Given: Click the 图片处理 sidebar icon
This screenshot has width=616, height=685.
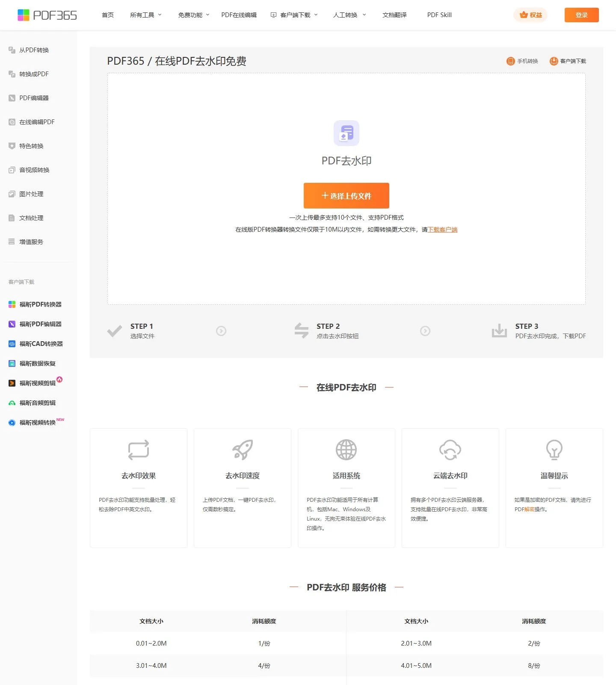Looking at the screenshot, I should click(12, 194).
